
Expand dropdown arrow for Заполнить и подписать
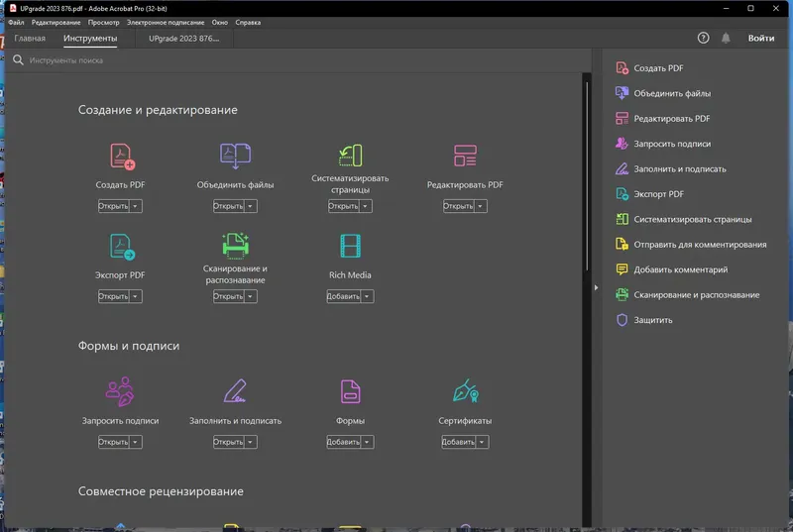[251, 442]
